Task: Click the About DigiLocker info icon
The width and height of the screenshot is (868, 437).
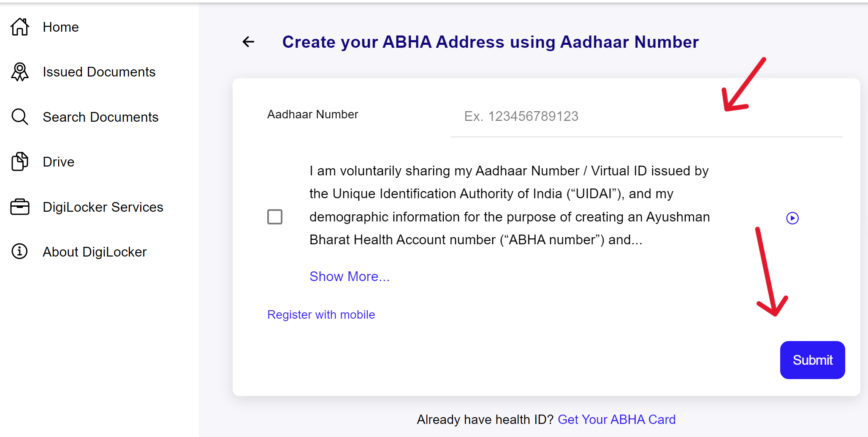Action: tap(19, 251)
